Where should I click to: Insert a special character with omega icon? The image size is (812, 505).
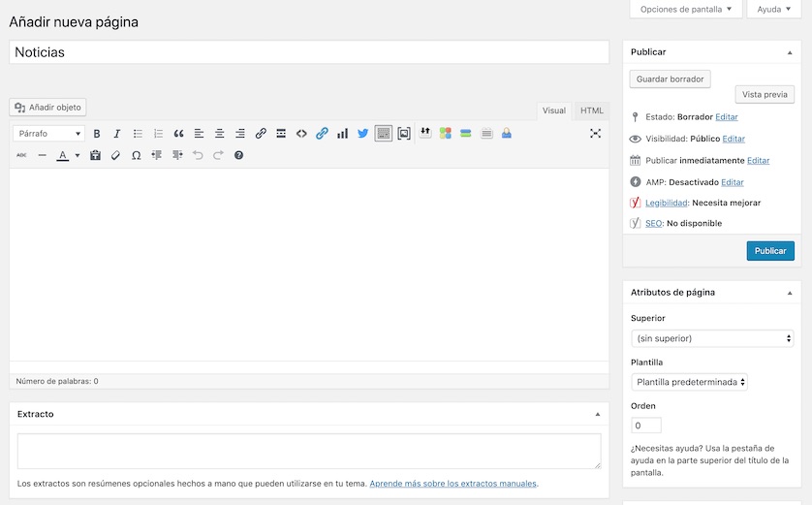tap(136, 155)
